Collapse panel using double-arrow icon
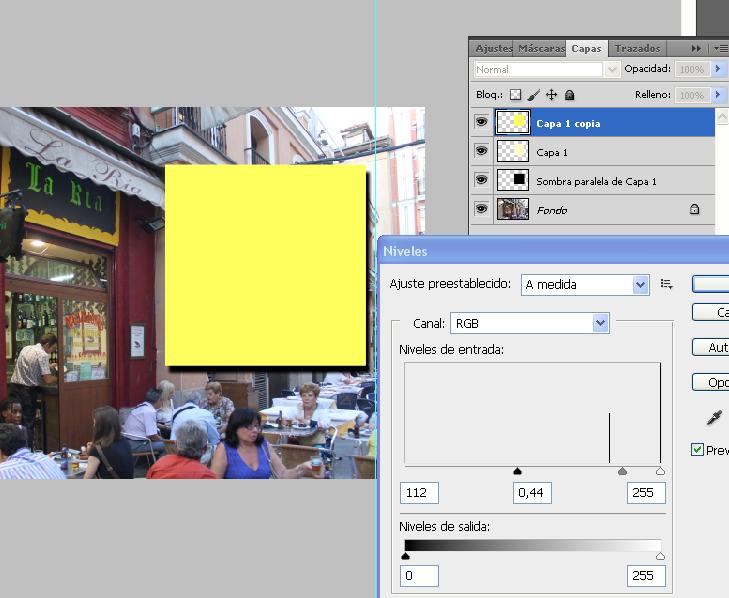 tap(696, 48)
